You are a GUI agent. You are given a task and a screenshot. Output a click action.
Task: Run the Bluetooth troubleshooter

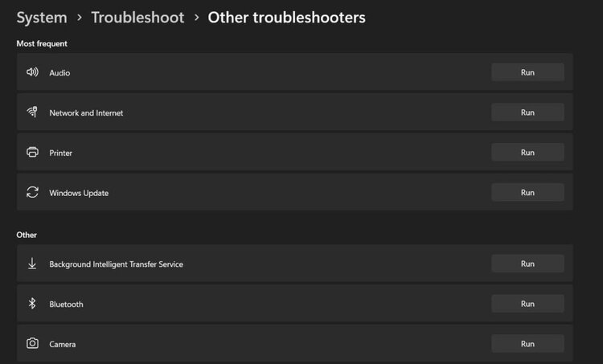[527, 304]
